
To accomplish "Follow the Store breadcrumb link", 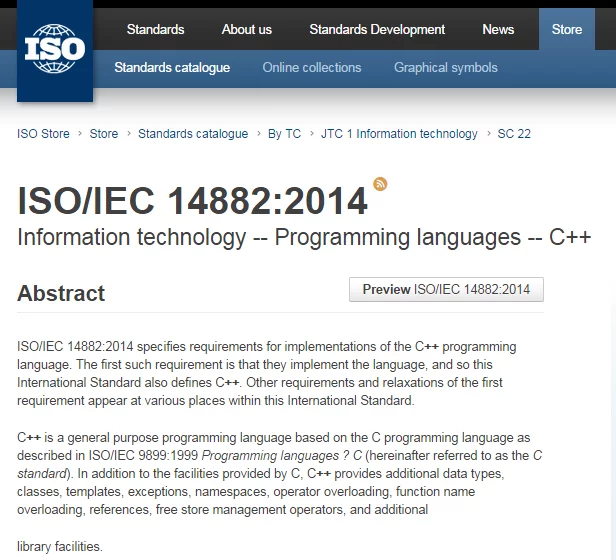I will (104, 134).
